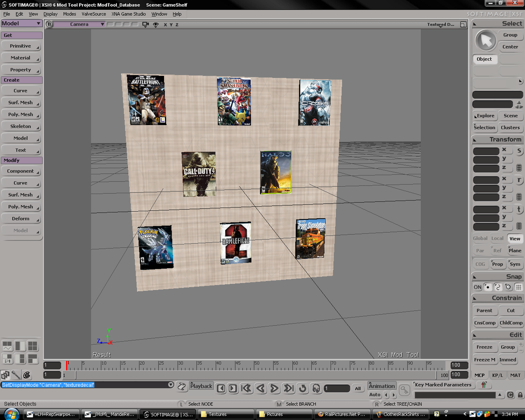Open the Textured D... display mode dropdown
525x420 pixels.
point(440,25)
